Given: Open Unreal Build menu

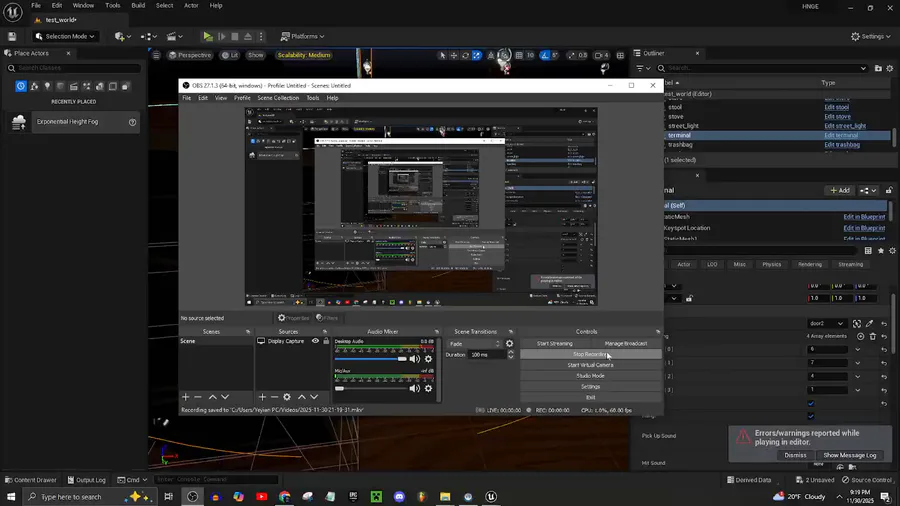Looking at the screenshot, I should pyautogui.click(x=138, y=6).
